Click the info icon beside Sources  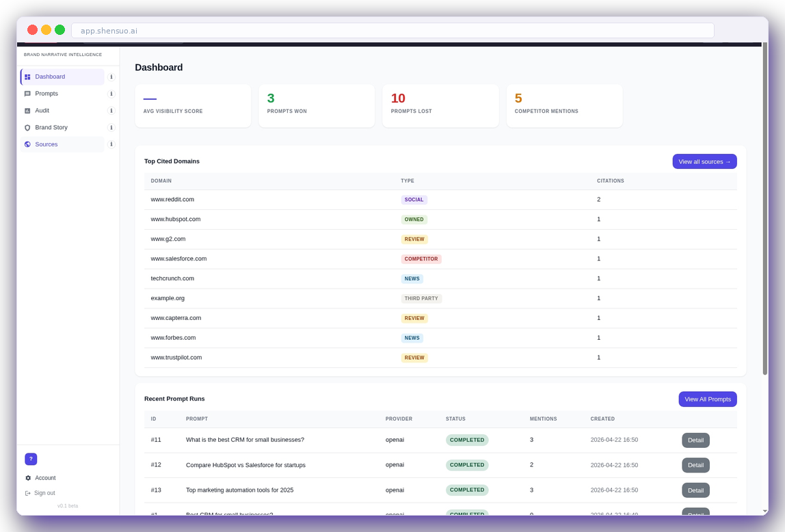111,144
